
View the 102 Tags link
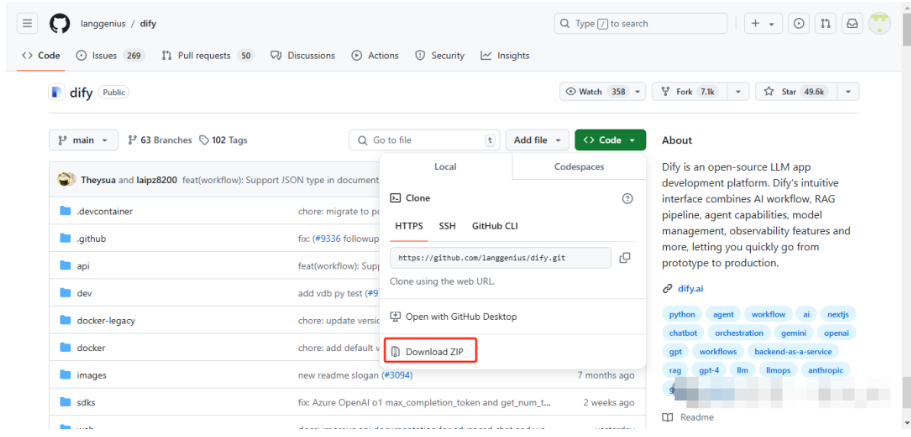[x=223, y=140]
